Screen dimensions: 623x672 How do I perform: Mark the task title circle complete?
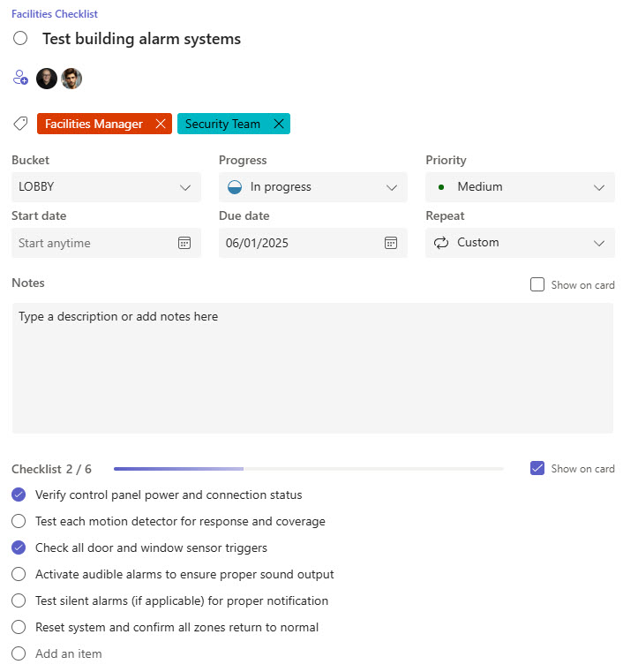click(20, 38)
